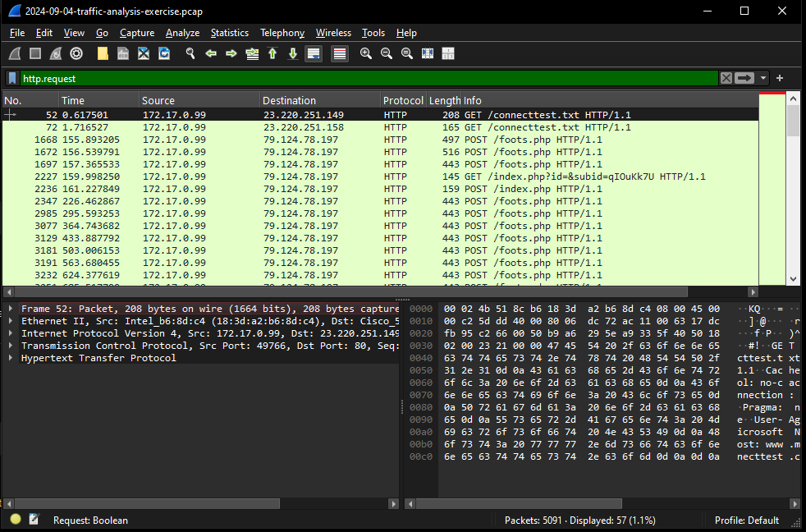Open the Help menu

tap(406, 33)
